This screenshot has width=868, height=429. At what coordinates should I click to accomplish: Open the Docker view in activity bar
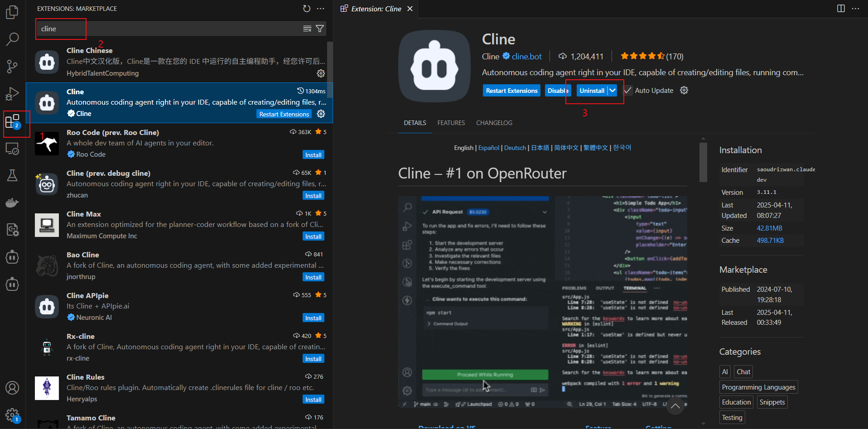(12, 202)
